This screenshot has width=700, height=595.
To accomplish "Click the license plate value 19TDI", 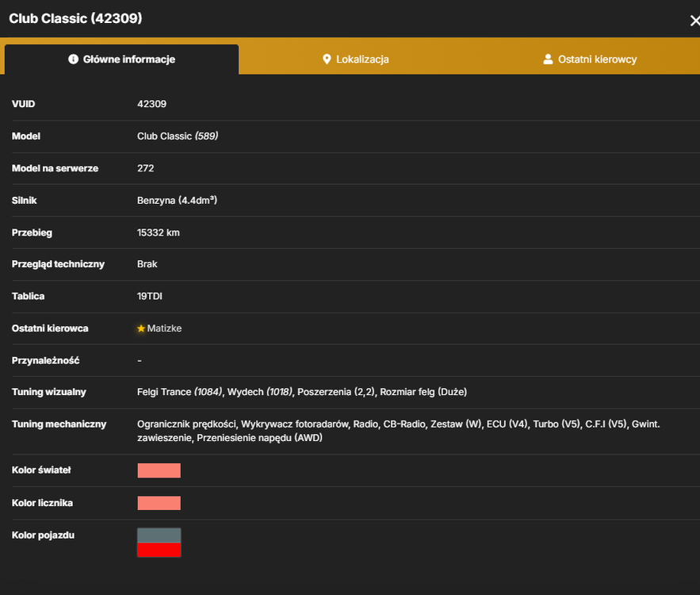I will [150, 296].
